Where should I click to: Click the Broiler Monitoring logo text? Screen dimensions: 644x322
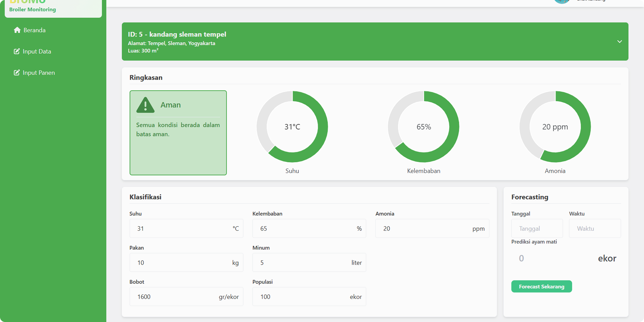(33, 9)
